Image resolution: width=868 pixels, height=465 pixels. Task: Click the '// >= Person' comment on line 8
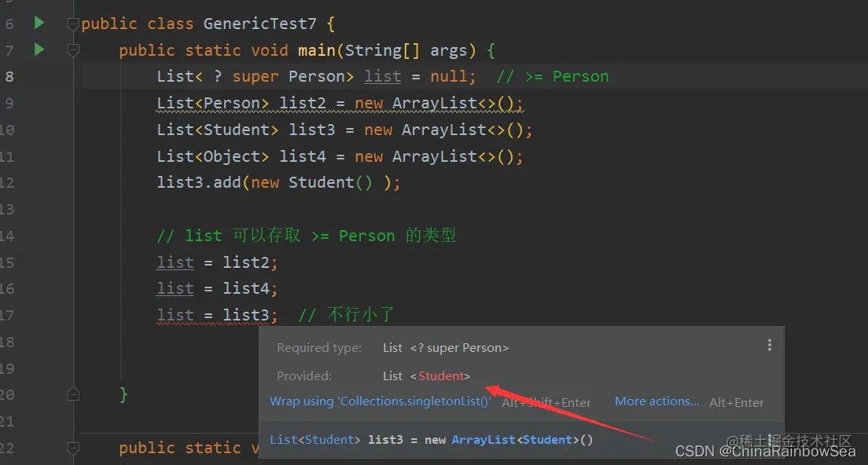point(553,76)
